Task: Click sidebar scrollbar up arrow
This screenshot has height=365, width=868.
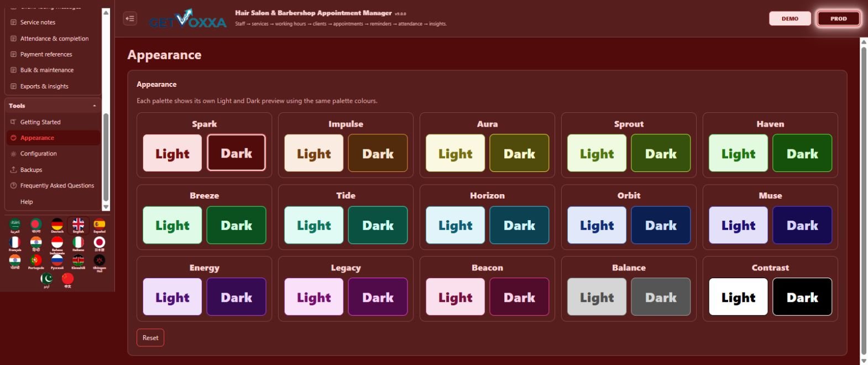Action: pyautogui.click(x=106, y=12)
